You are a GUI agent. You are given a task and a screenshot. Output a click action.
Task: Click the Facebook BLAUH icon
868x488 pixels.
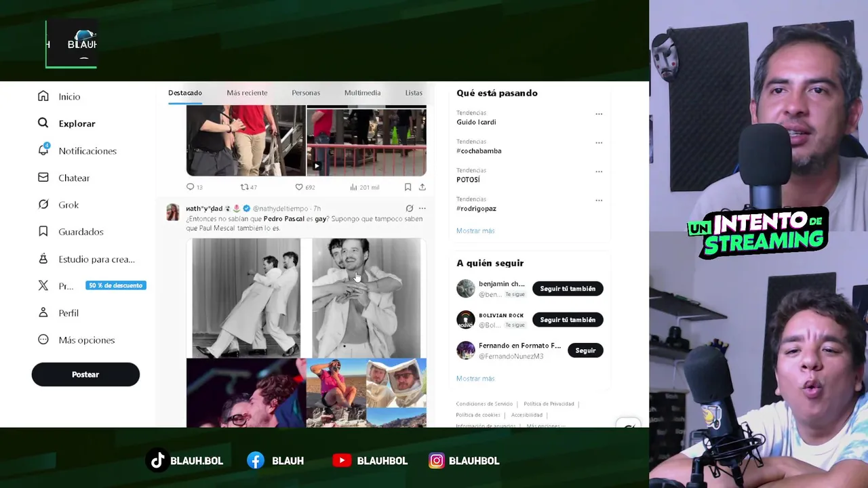click(x=256, y=461)
